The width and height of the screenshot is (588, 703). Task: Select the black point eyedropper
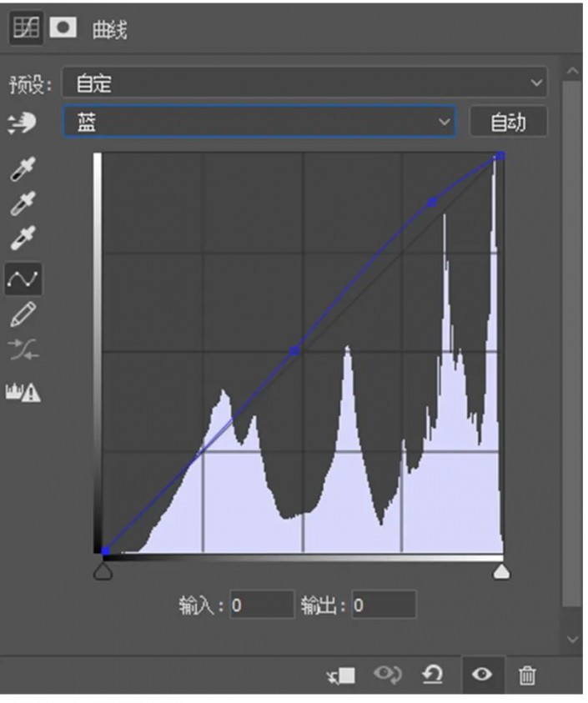(x=23, y=169)
